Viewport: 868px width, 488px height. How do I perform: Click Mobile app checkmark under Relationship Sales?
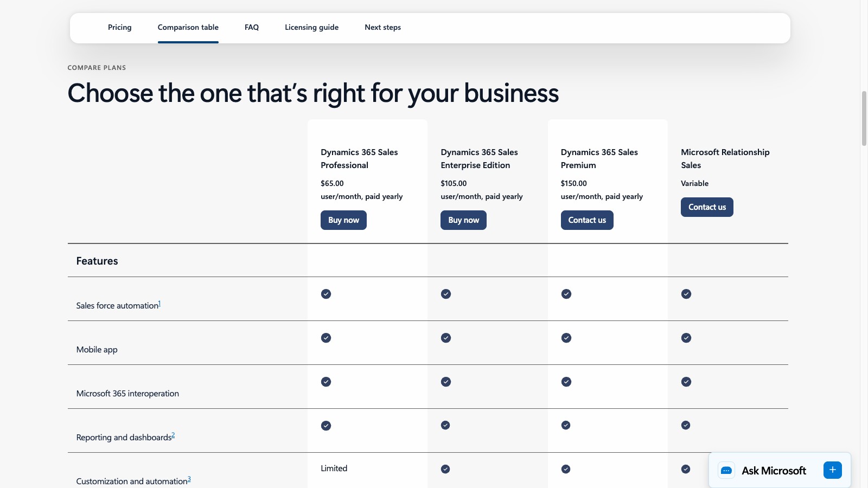coord(686,338)
